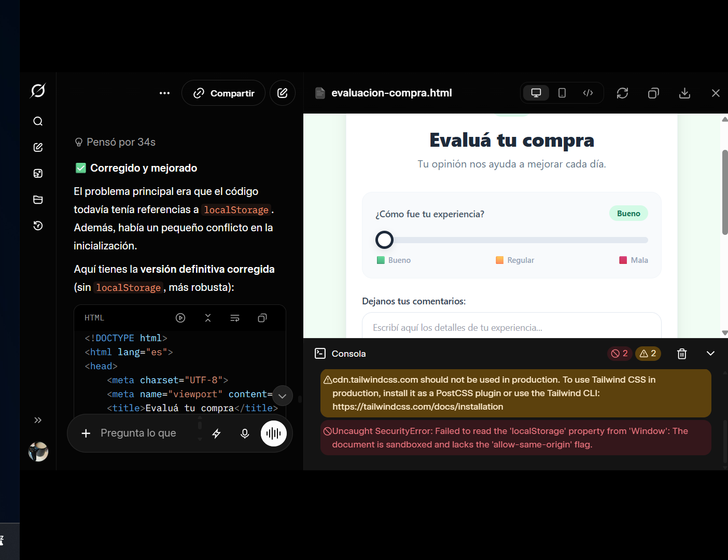The width and height of the screenshot is (728, 560).
Task: Copy the file contents icon
Action: click(x=653, y=93)
